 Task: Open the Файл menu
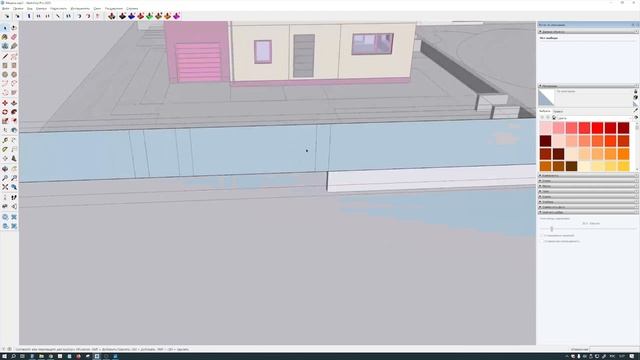tap(6, 8)
